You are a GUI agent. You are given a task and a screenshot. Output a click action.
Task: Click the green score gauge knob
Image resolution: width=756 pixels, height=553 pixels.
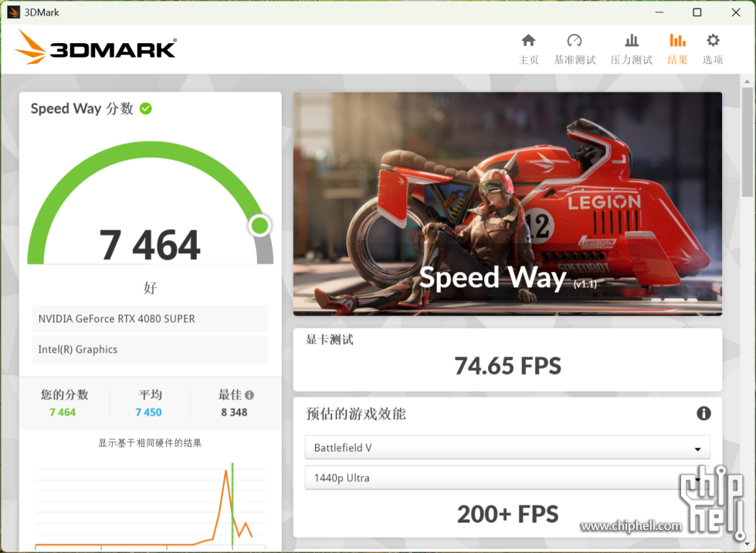click(x=260, y=226)
